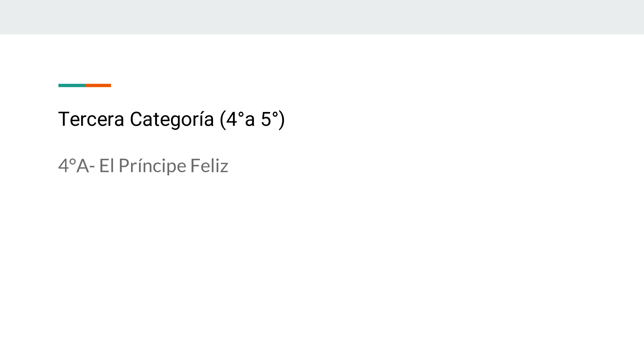644x362 pixels.
Task: Select the word "Príncipe" in the subtitle
Action: (152, 166)
